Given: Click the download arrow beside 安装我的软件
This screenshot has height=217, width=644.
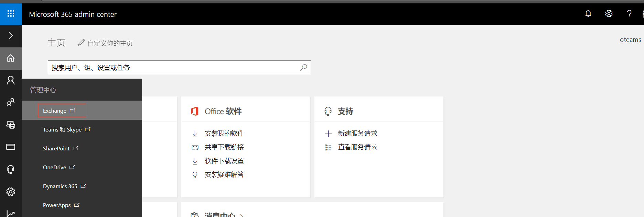Looking at the screenshot, I should click(x=195, y=134).
